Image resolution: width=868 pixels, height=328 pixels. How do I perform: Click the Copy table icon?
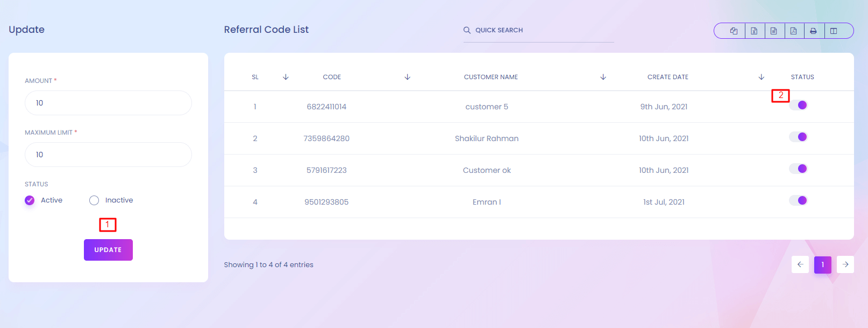(x=734, y=31)
